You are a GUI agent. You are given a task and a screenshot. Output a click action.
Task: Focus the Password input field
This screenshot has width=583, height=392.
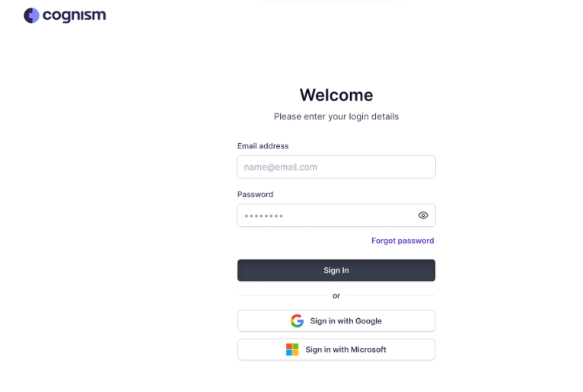(336, 215)
